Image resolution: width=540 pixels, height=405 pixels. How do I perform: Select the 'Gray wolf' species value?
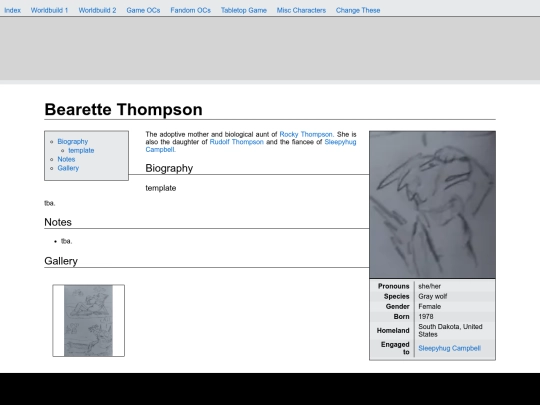point(433,297)
